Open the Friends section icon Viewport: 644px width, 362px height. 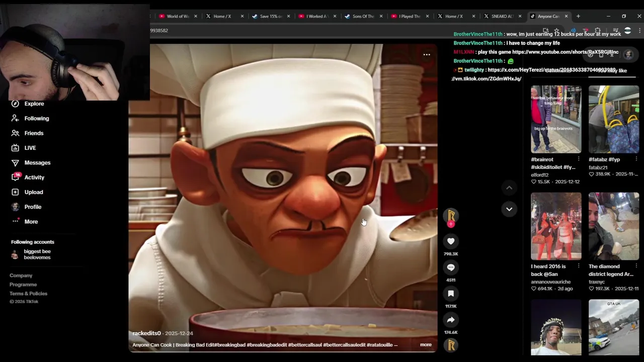[x=15, y=133]
